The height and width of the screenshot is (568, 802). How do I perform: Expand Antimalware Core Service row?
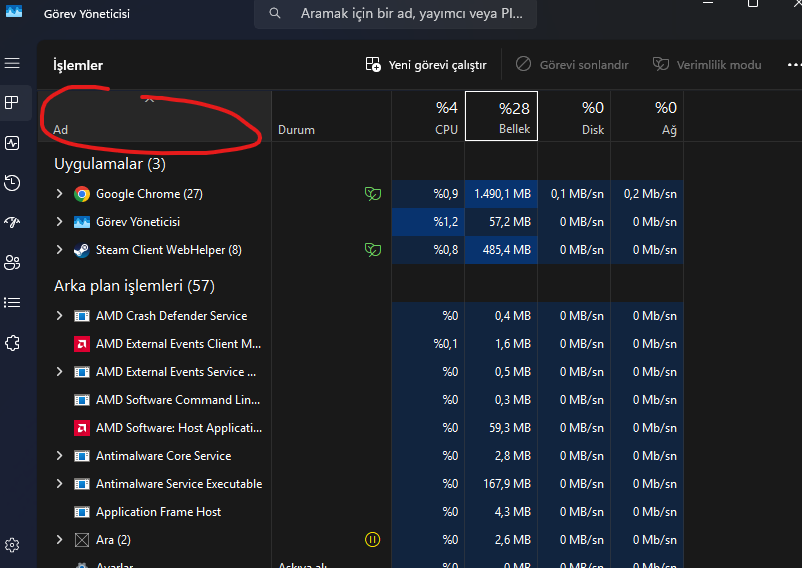(x=59, y=456)
